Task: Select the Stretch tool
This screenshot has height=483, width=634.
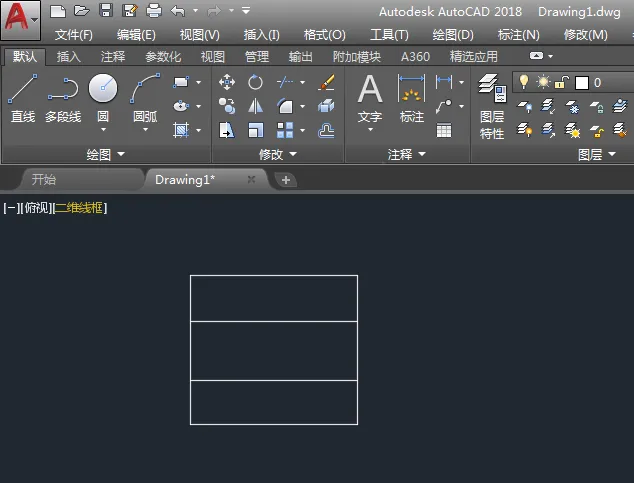Action: click(227, 130)
